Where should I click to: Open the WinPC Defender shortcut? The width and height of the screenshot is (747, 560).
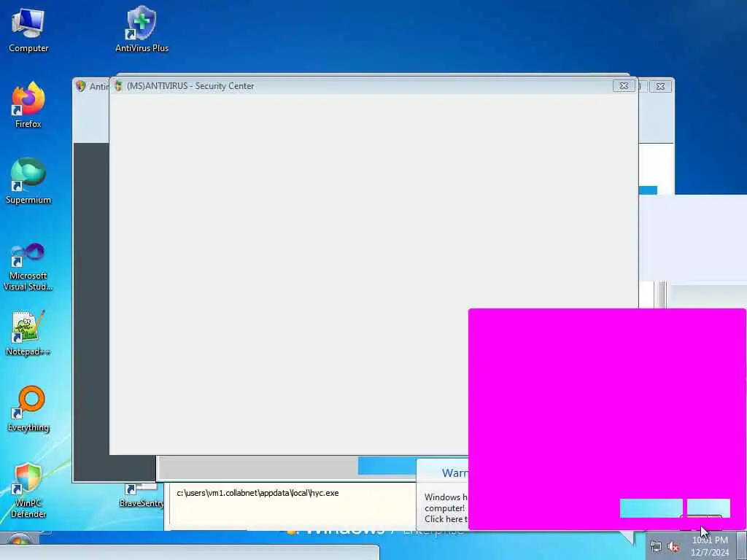tap(28, 491)
